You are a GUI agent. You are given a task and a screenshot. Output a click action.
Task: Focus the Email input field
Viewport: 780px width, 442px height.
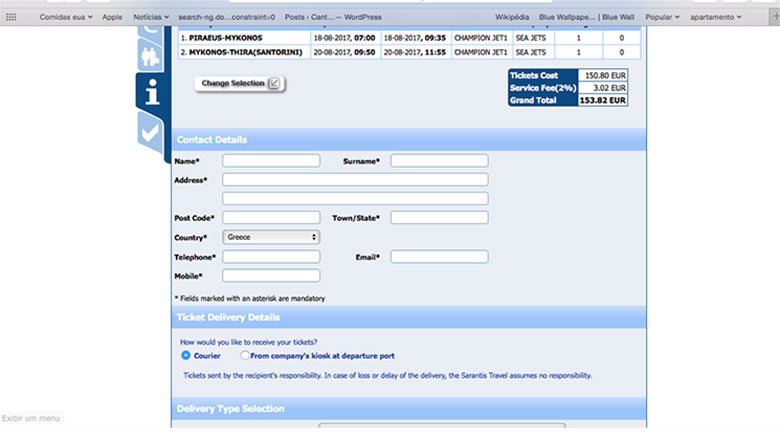(439, 257)
